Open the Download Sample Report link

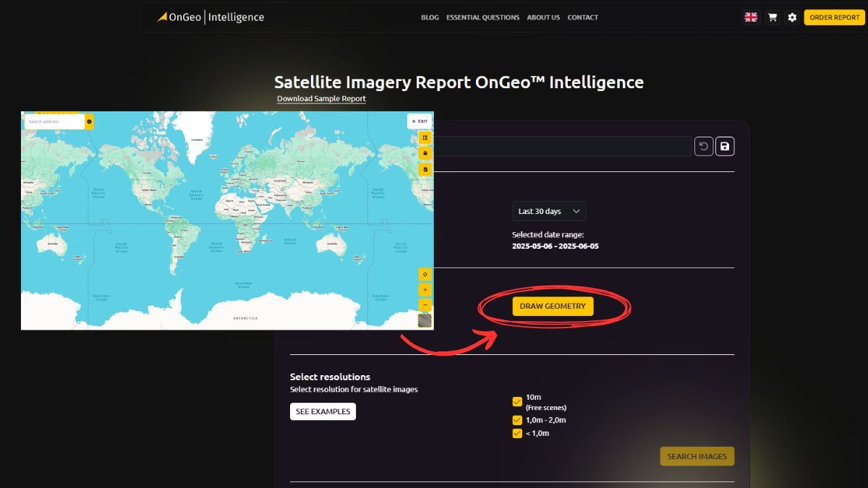point(321,99)
